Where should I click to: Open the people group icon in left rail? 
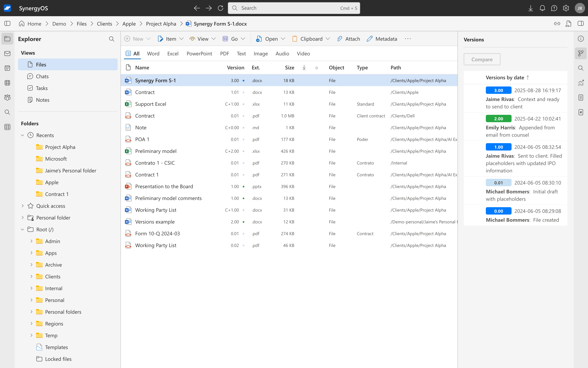click(7, 98)
